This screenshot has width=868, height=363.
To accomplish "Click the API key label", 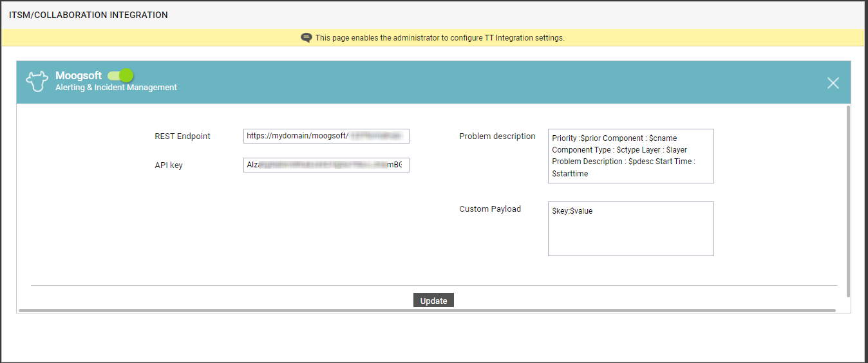I will click(169, 165).
